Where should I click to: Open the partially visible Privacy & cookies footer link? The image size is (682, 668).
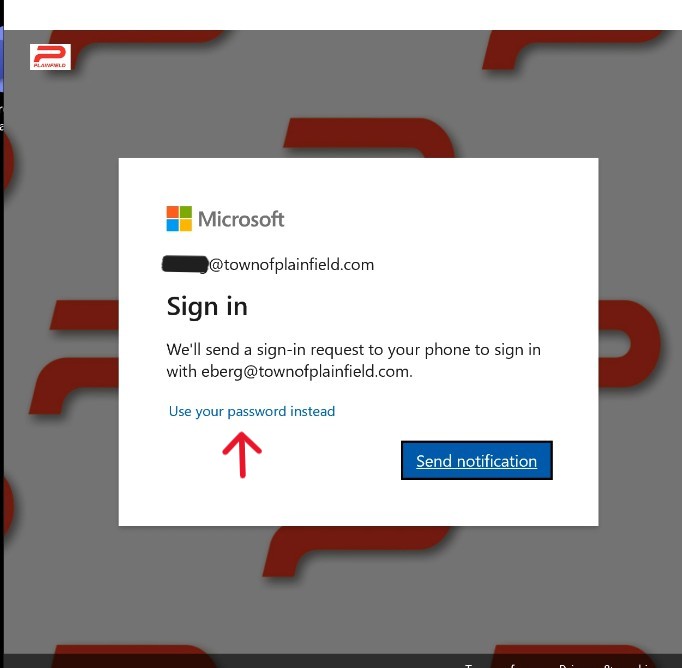[605, 665]
